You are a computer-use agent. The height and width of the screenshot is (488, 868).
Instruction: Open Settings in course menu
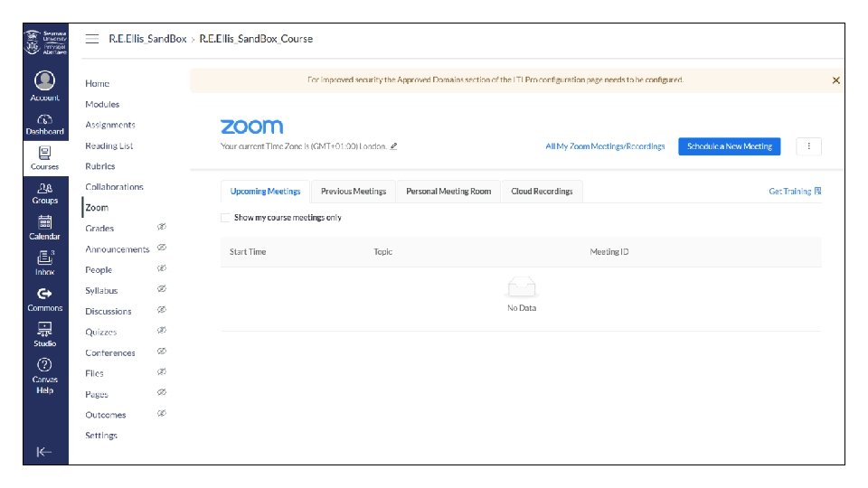coord(101,436)
